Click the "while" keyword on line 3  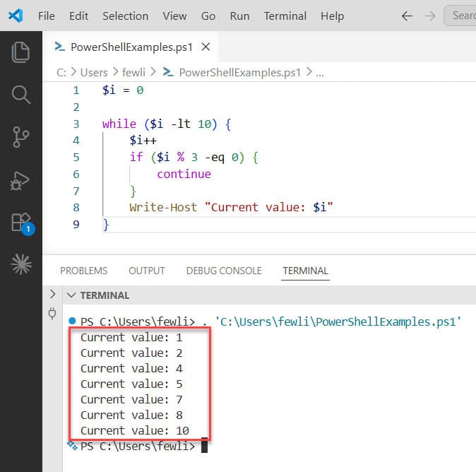119,124
